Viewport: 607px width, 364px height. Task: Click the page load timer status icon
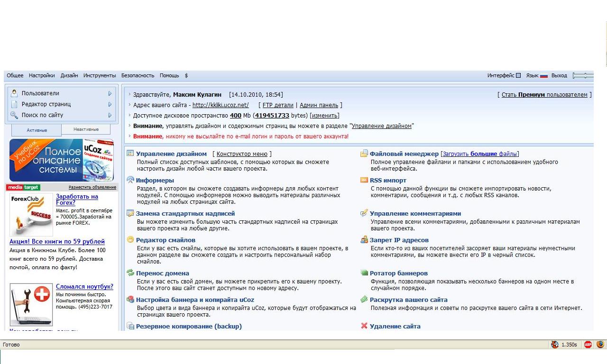click(555, 345)
